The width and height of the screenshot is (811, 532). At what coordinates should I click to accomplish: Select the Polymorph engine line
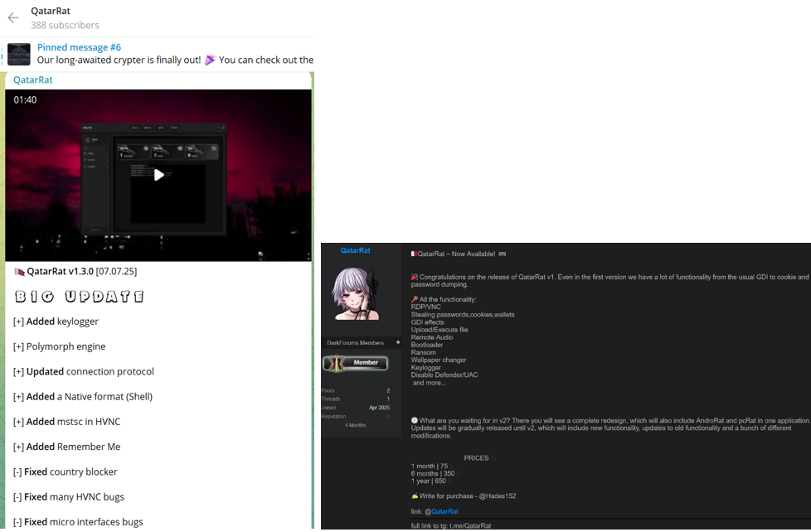[59, 346]
